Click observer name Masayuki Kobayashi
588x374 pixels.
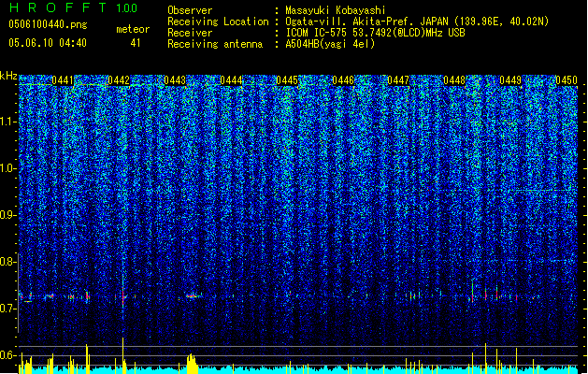point(336,10)
